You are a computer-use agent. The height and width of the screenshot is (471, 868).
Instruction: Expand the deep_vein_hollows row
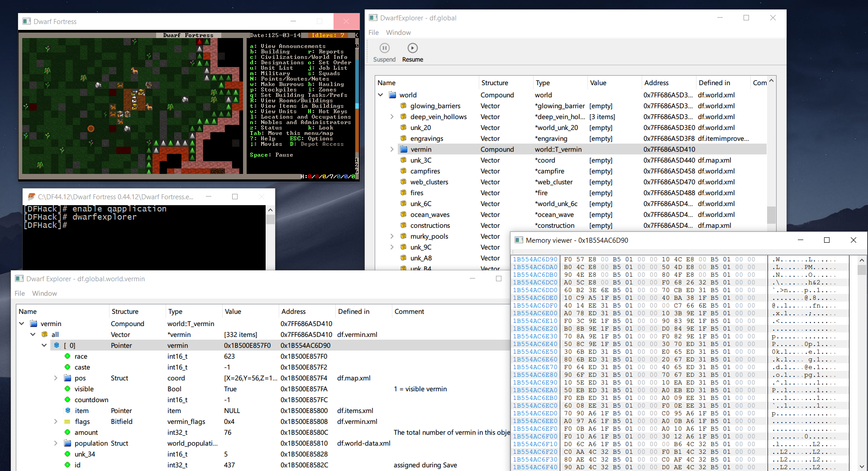pyautogui.click(x=392, y=117)
